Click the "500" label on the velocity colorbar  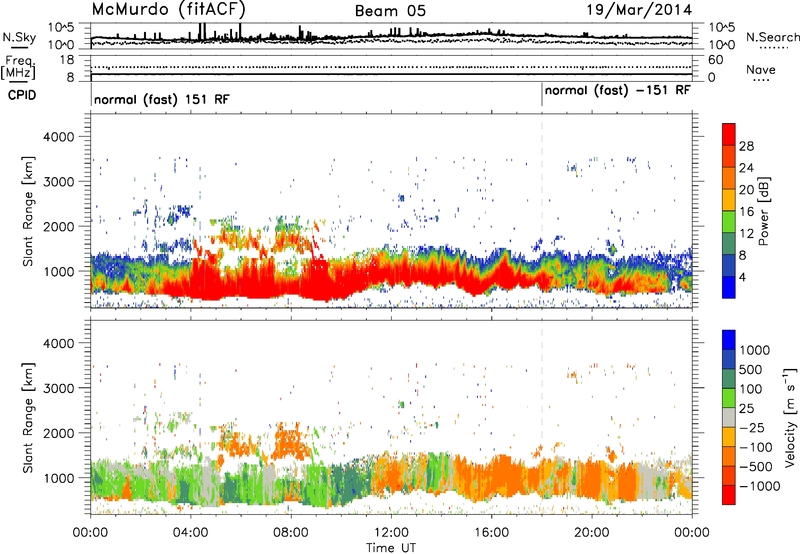751,370
